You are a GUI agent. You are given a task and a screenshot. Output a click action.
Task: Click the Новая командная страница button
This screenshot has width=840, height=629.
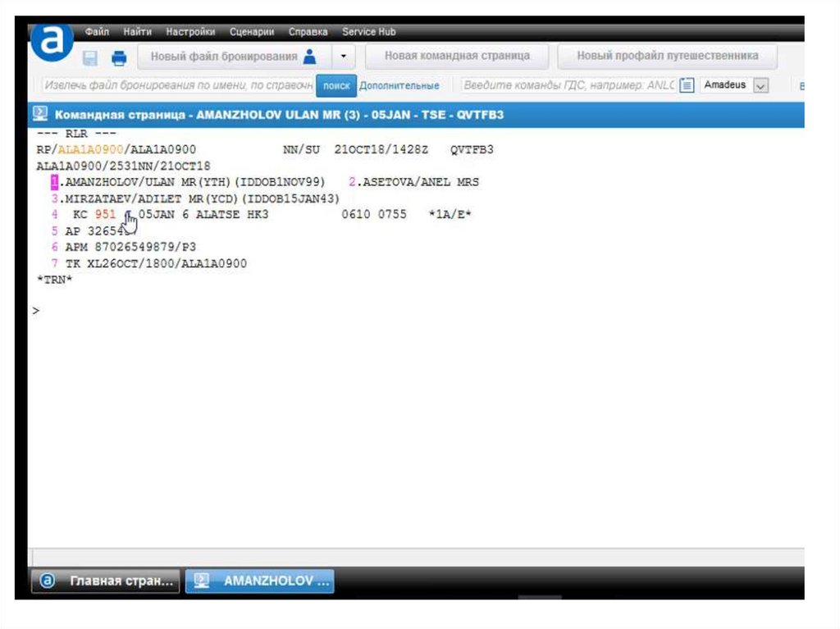[x=457, y=56]
